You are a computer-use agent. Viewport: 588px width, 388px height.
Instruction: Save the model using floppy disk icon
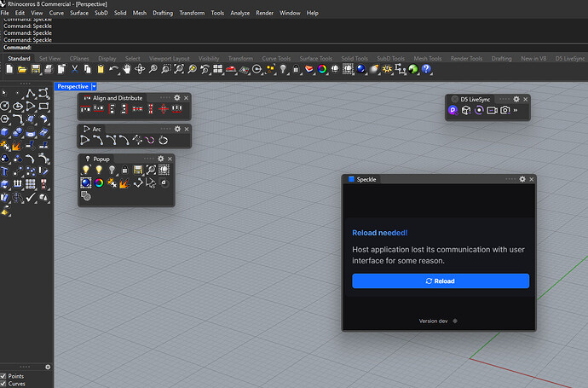tap(35, 69)
